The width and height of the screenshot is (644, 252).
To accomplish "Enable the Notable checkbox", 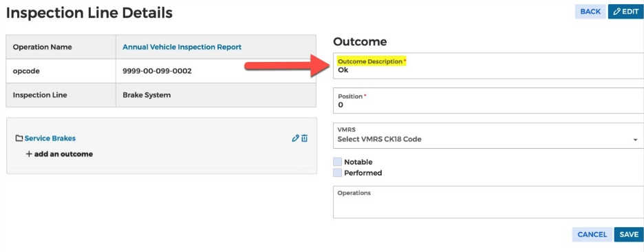I will click(338, 162).
